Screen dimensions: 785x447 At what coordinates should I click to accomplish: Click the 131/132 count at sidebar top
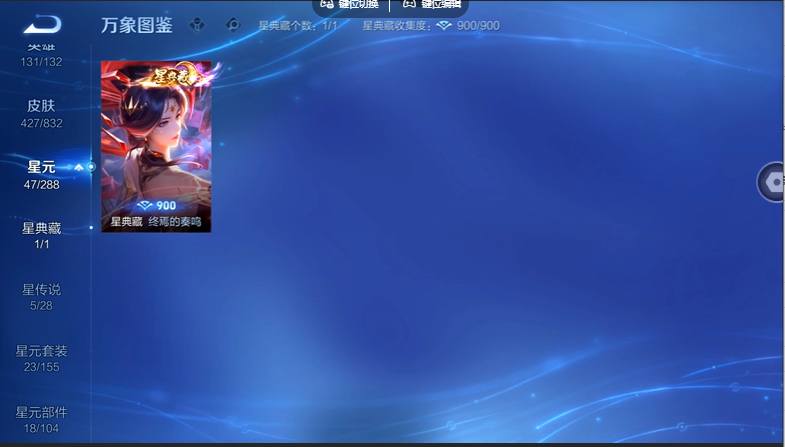[42, 62]
